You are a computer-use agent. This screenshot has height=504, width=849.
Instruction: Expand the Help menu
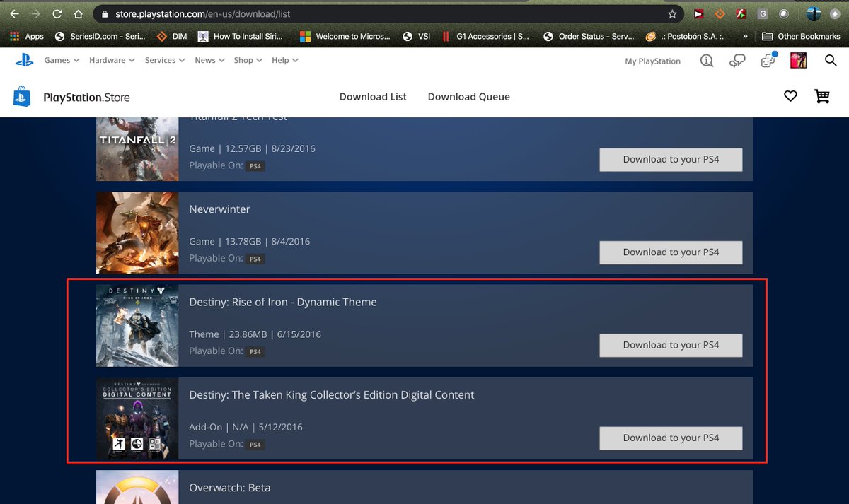(x=284, y=61)
